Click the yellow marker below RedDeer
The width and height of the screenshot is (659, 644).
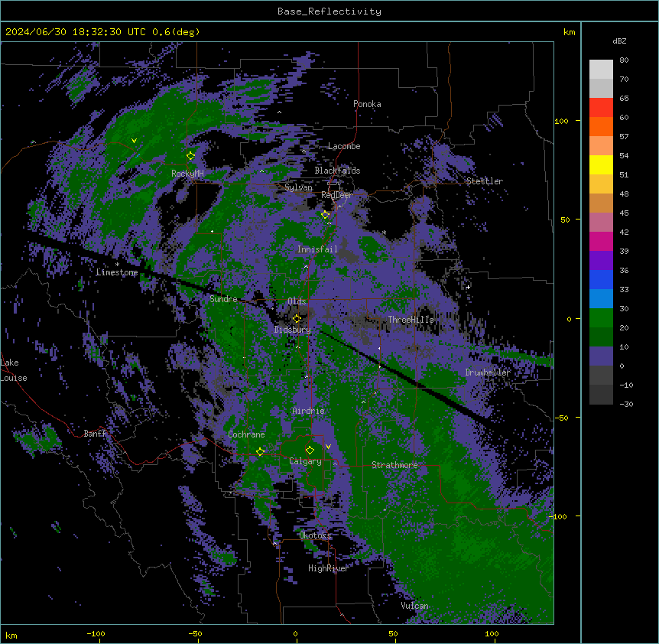click(x=326, y=215)
